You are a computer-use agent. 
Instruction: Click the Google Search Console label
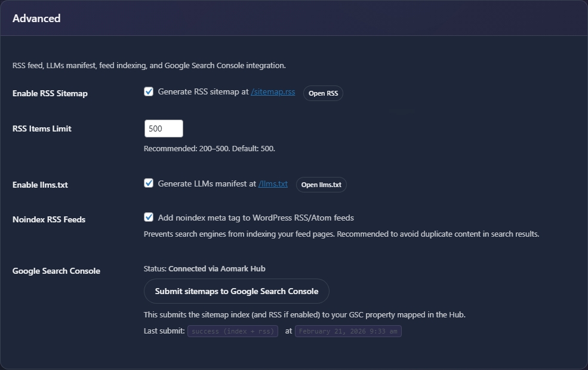[56, 271]
